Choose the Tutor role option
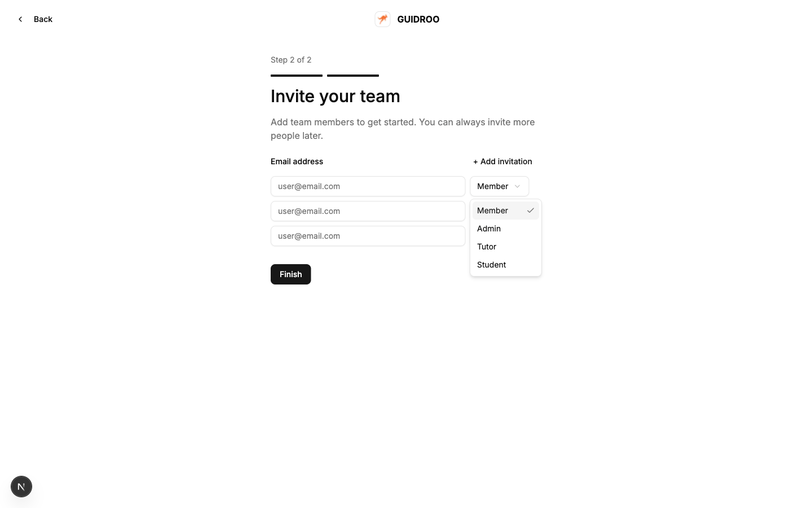Viewport: 812px width, 508px height. [487, 247]
